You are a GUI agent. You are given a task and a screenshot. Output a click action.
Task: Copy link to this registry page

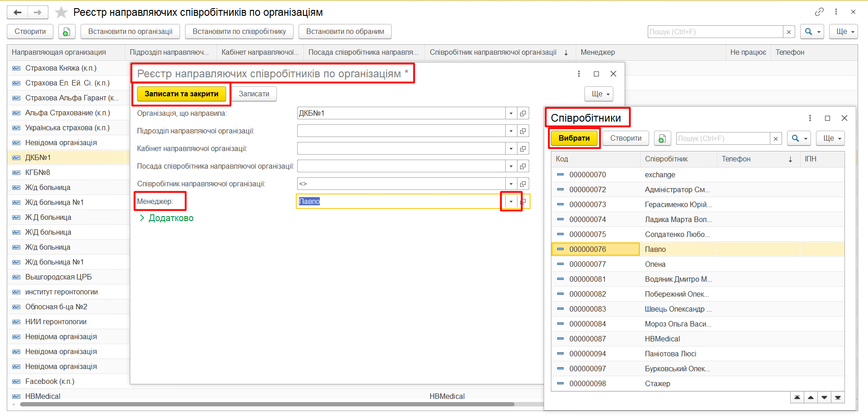pos(819,12)
